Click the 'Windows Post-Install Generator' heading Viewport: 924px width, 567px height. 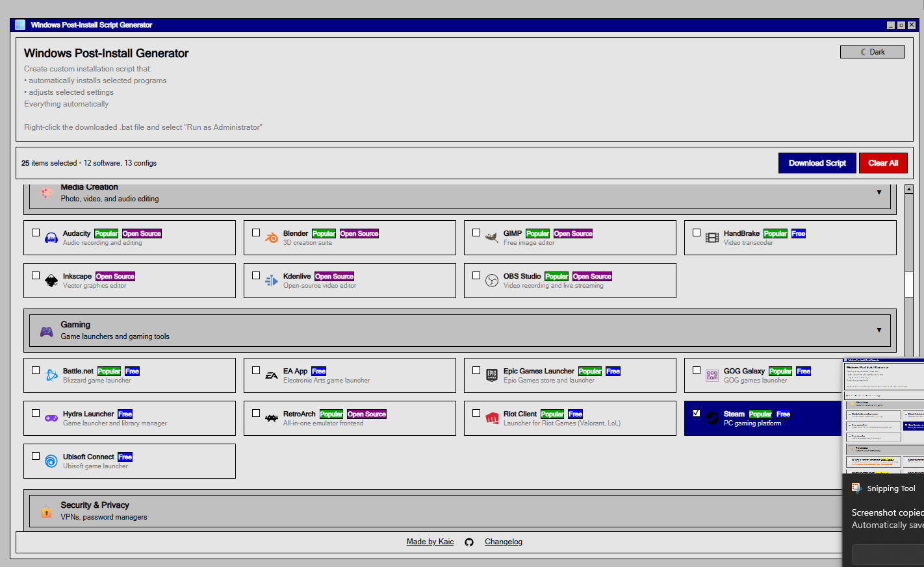(x=107, y=53)
